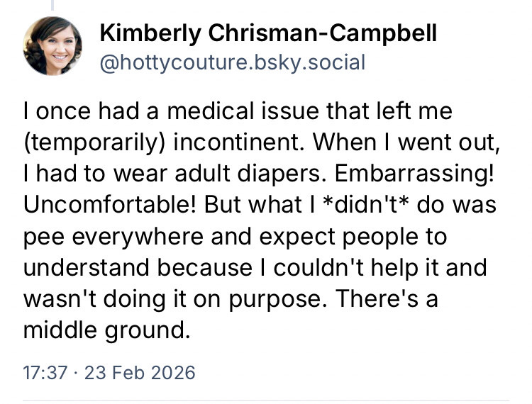The height and width of the screenshot is (404, 532).
Task: Click the date 23 Feb 2026
Action: [x=140, y=372]
